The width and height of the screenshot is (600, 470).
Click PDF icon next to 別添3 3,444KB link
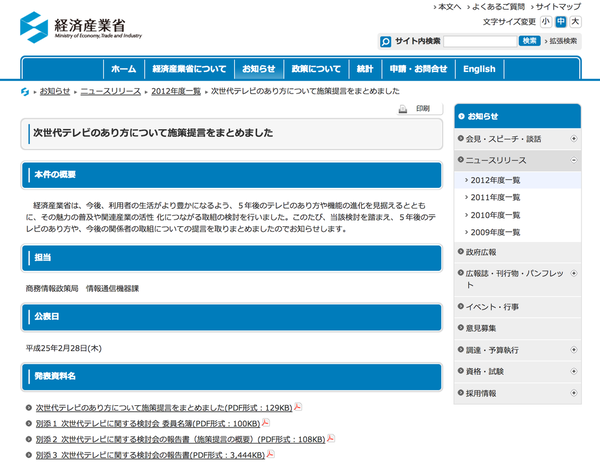[x=270, y=454]
